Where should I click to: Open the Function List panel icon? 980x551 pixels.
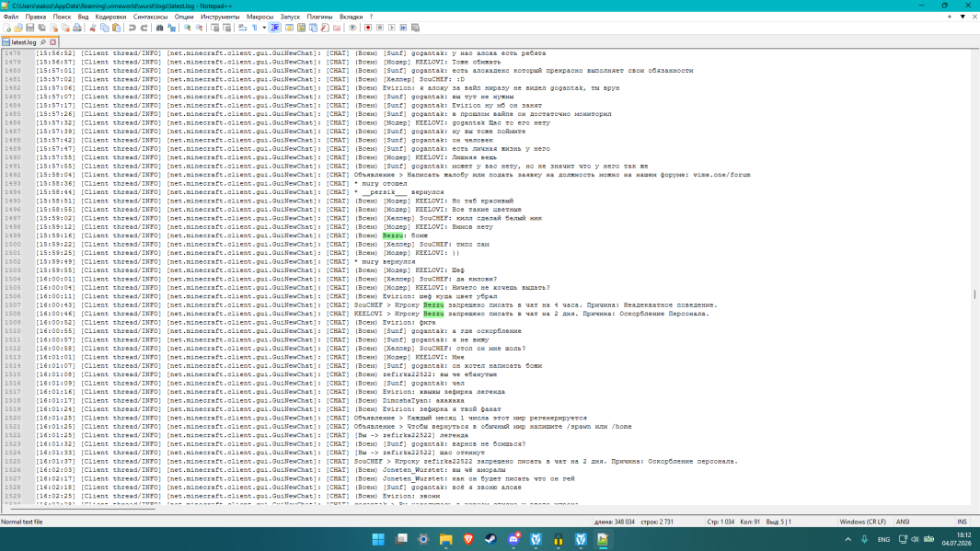pos(325,28)
